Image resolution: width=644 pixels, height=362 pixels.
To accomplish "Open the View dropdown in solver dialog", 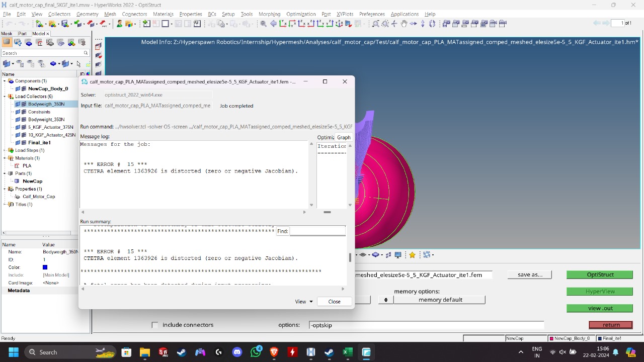I will [x=304, y=302].
